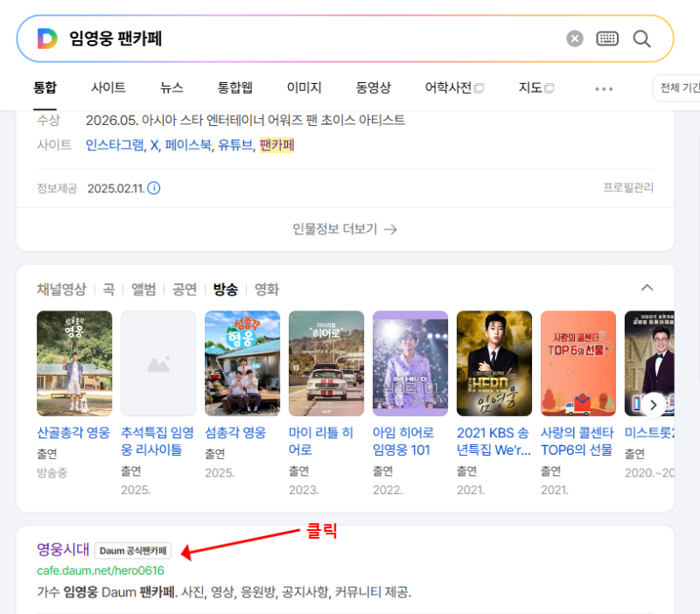The image size is (700, 614).
Task: Click the text 2026.05. 아시아 스타 엔터테이너 어워즈
Action: point(246,121)
